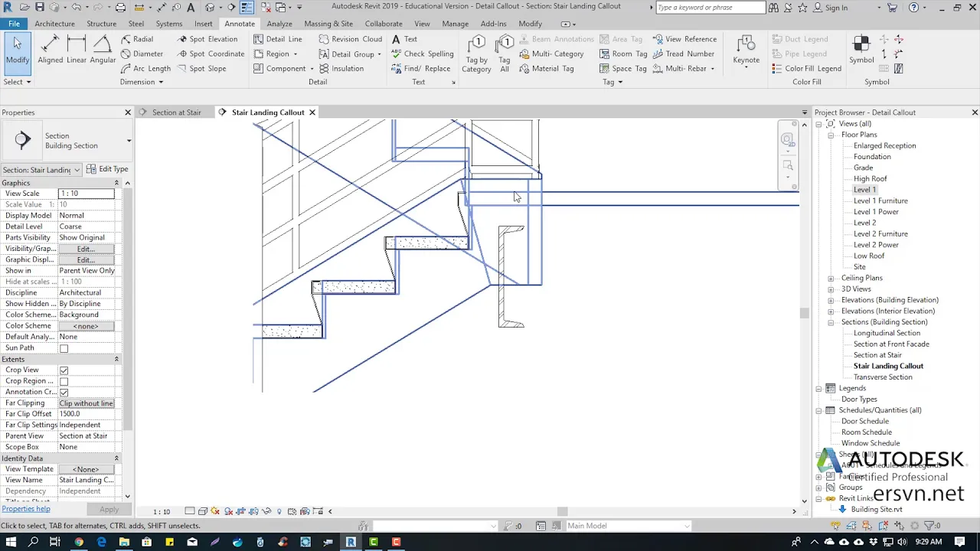
Task: Collapse the Graphics properties group
Action: pos(116,183)
